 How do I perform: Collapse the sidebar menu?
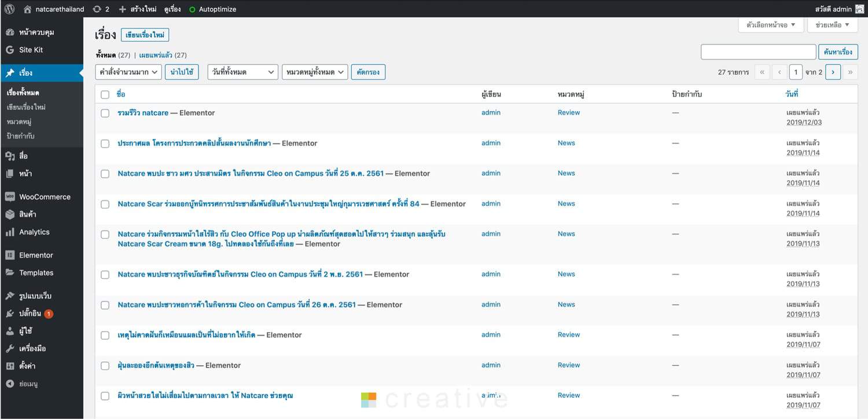(x=28, y=384)
